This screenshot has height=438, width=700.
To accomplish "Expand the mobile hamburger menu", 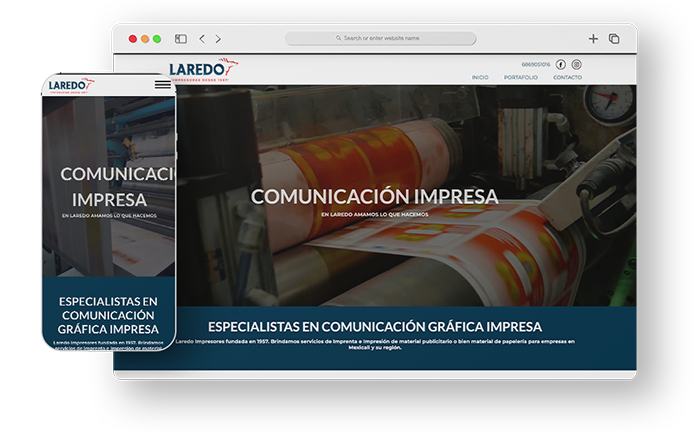I will pos(162,85).
